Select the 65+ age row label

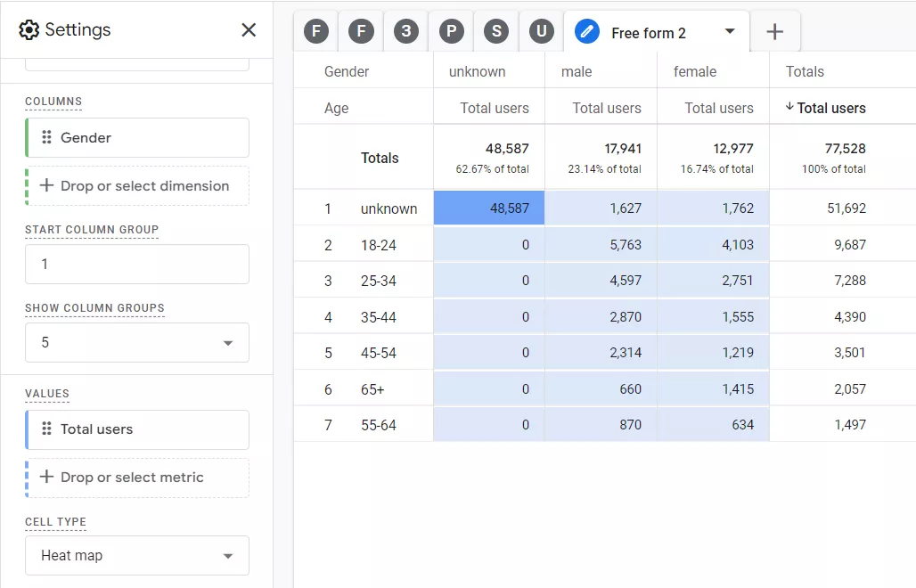click(x=372, y=389)
